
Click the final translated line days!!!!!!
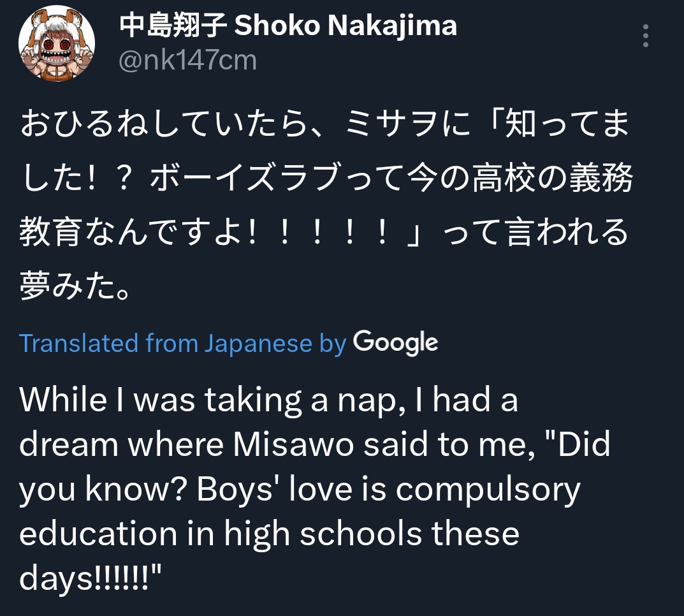[x=91, y=578]
